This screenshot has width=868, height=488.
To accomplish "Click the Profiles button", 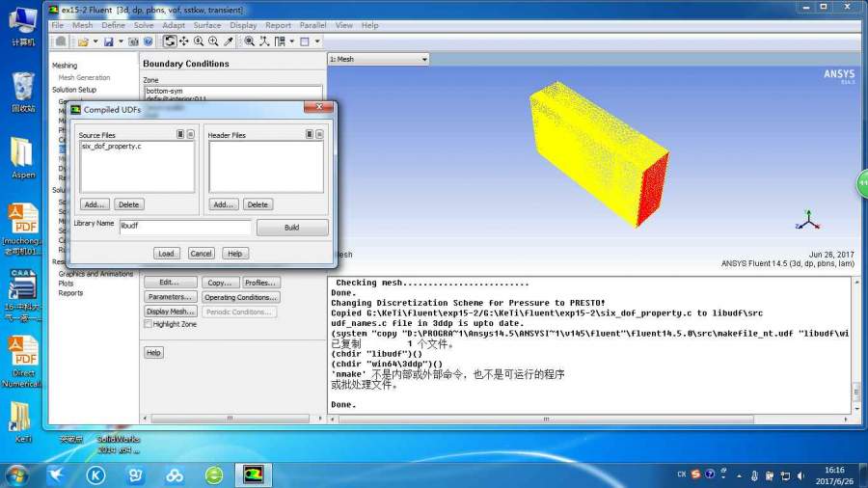I will click(x=260, y=283).
